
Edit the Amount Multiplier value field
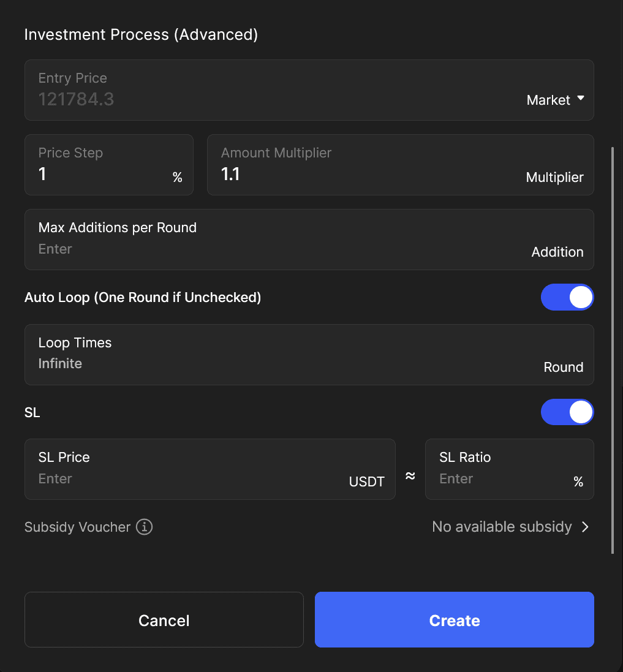click(368, 175)
